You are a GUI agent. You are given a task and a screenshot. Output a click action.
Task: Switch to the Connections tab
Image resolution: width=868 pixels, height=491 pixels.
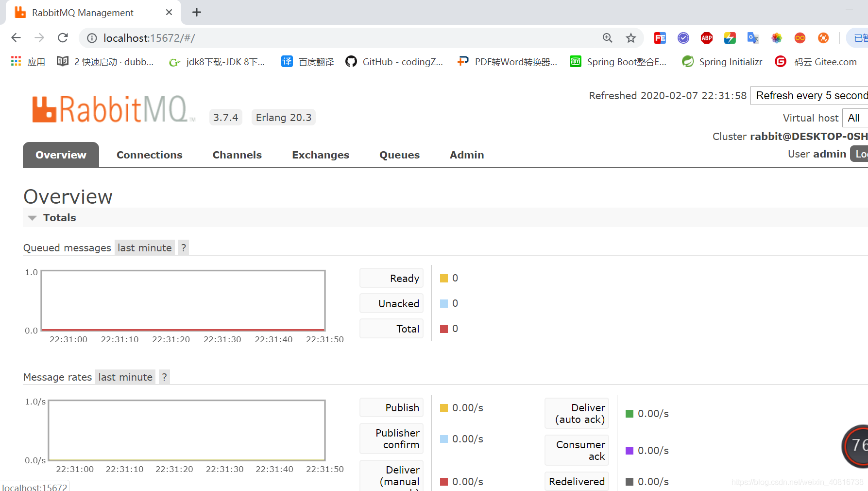point(150,155)
